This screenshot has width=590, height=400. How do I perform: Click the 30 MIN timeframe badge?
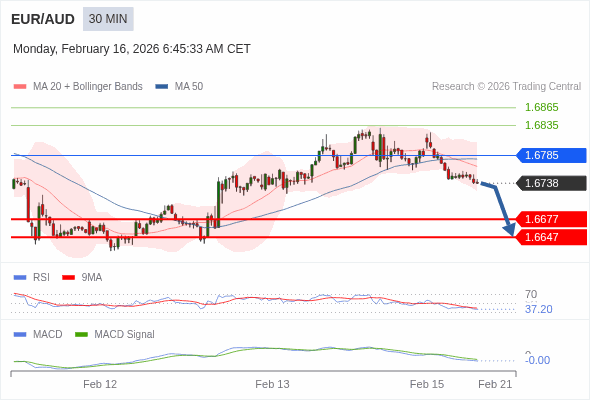[108, 19]
